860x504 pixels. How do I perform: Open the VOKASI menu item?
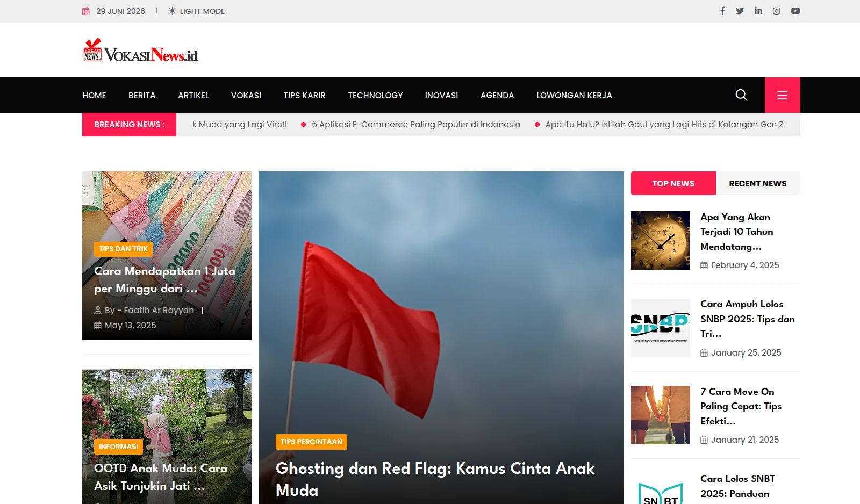point(246,95)
